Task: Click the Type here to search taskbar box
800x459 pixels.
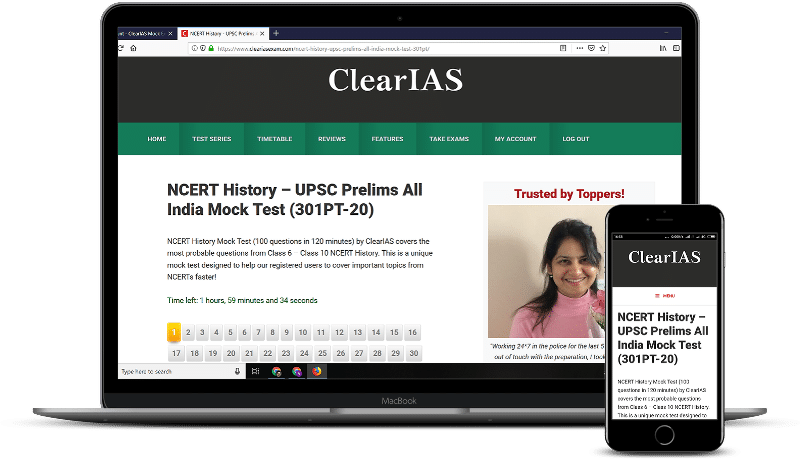Action: coord(181,372)
